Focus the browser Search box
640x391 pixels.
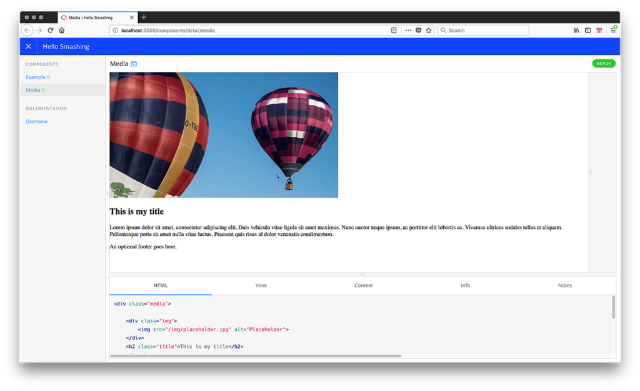(483, 30)
